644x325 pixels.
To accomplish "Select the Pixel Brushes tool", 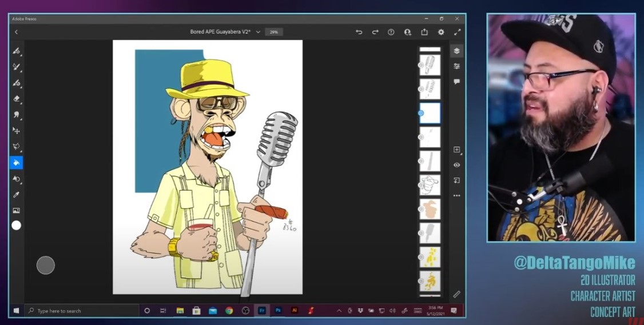I will [17, 51].
